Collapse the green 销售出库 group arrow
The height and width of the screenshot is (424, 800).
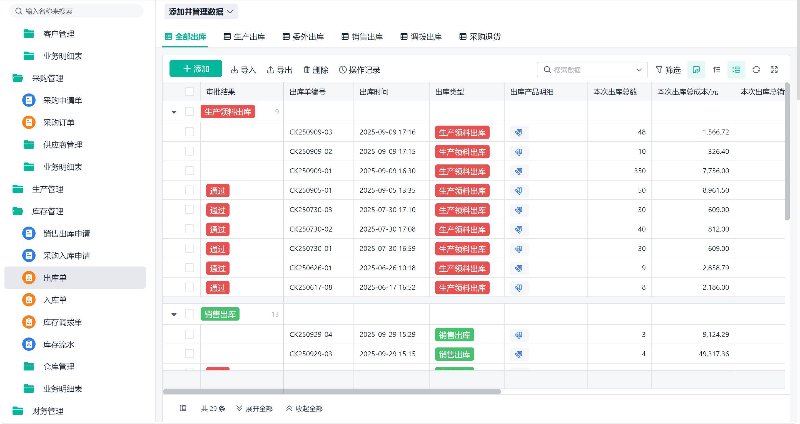174,314
